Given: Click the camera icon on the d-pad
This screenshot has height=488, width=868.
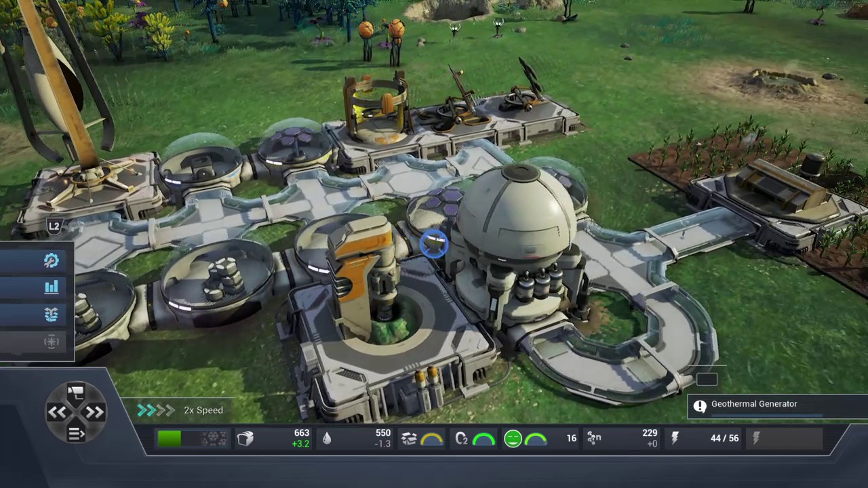Looking at the screenshot, I should [75, 392].
